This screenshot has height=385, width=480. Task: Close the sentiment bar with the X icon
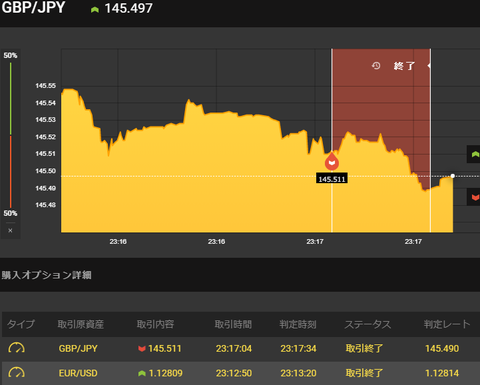point(10,230)
